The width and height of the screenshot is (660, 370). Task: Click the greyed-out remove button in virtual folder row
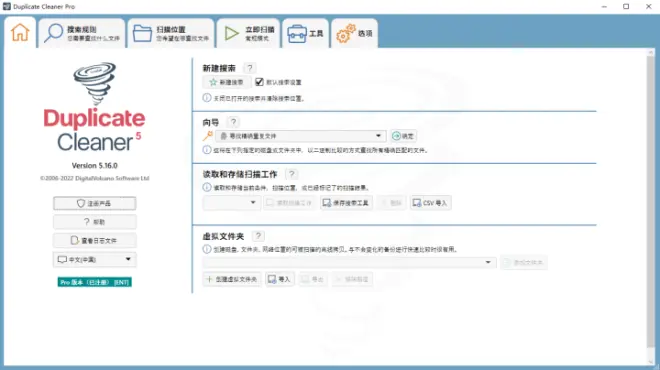[x=352, y=279]
